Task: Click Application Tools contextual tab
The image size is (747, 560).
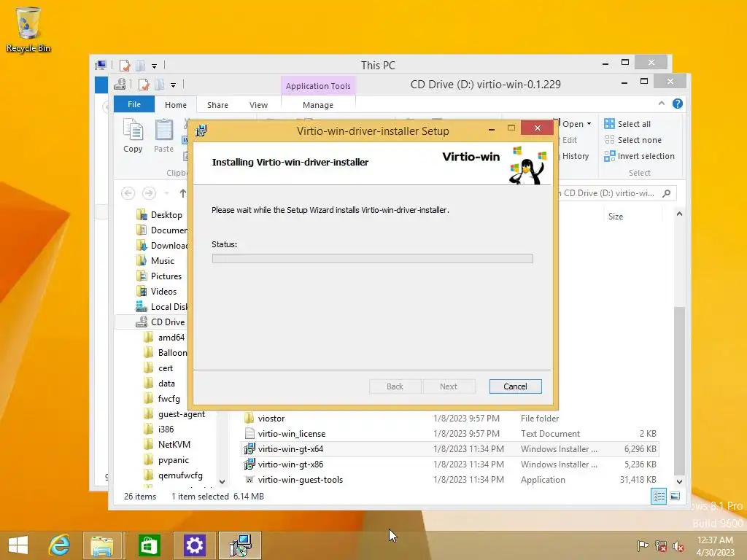Action: click(x=318, y=86)
